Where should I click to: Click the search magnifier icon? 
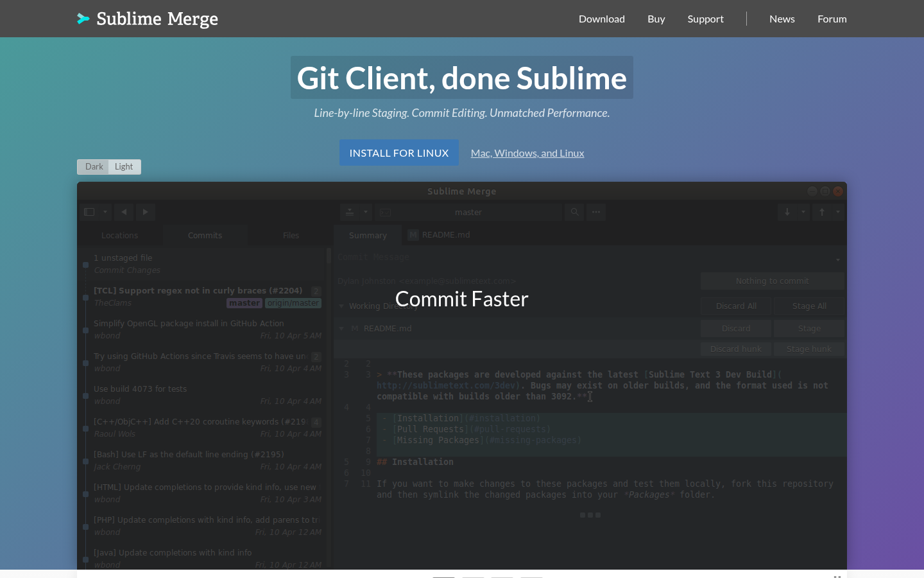(574, 212)
